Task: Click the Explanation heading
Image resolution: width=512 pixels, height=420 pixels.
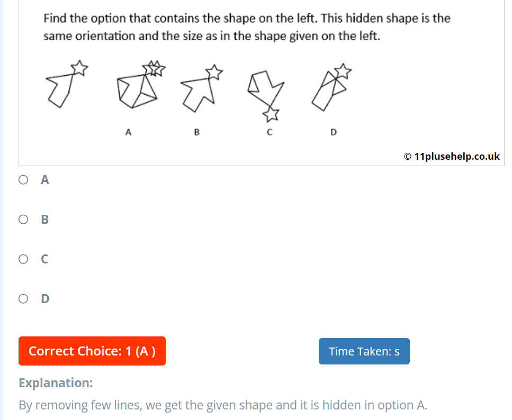Action: coord(56,382)
